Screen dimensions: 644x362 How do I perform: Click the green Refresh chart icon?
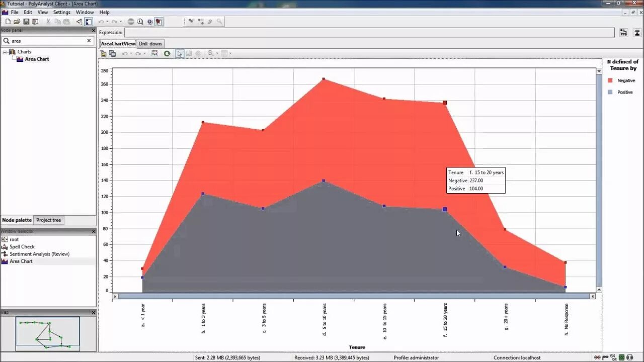click(167, 53)
